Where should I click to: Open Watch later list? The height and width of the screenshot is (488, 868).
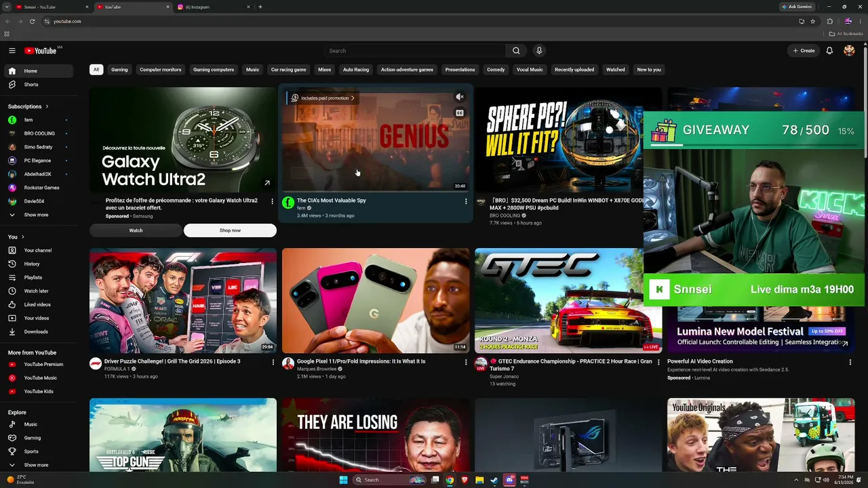[39, 291]
